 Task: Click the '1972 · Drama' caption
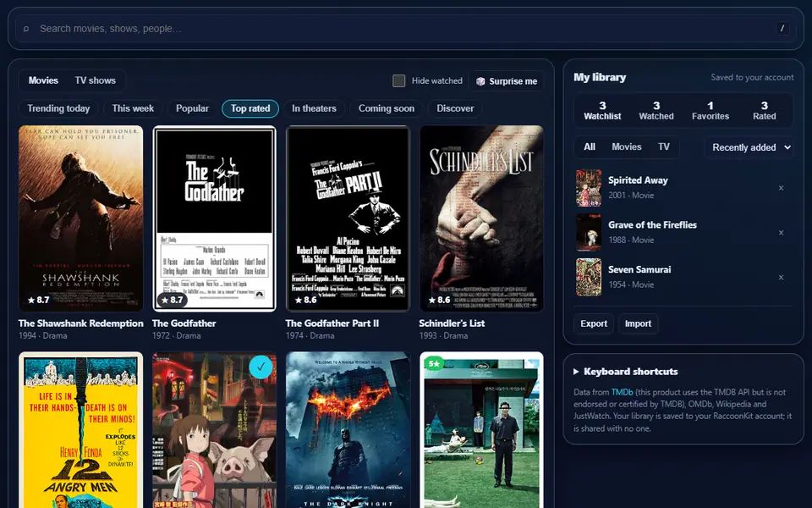(177, 336)
